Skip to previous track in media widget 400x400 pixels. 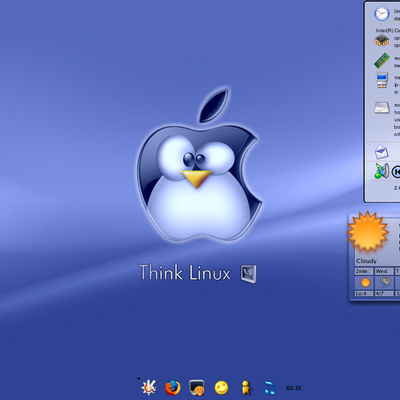[x=396, y=172]
